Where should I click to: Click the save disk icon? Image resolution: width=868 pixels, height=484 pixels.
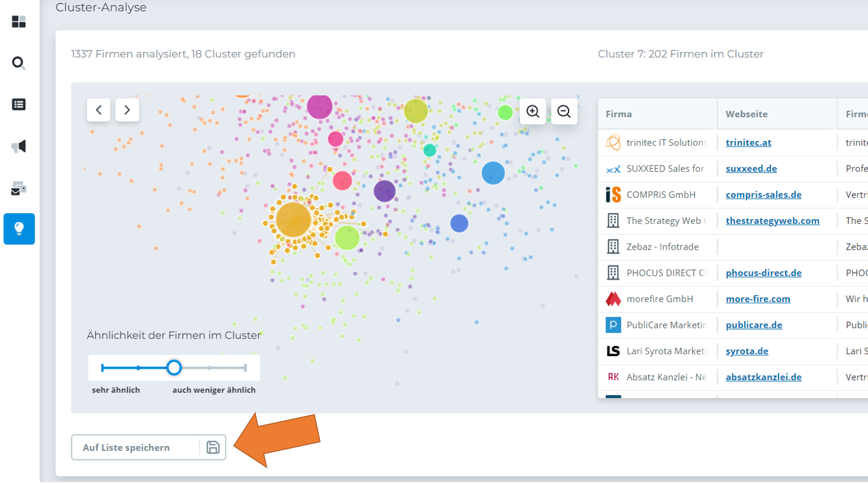coord(213,447)
